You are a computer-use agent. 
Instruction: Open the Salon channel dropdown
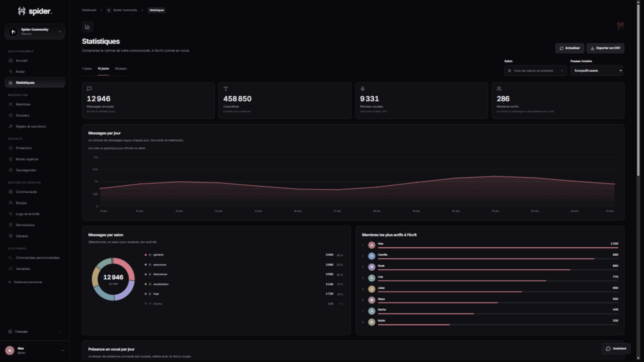coord(535,71)
